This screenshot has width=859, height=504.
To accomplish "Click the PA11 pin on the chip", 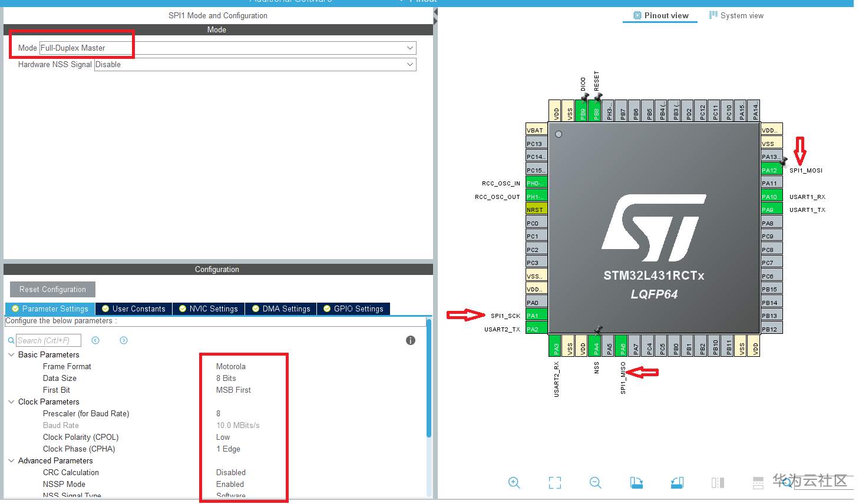I will [772, 183].
